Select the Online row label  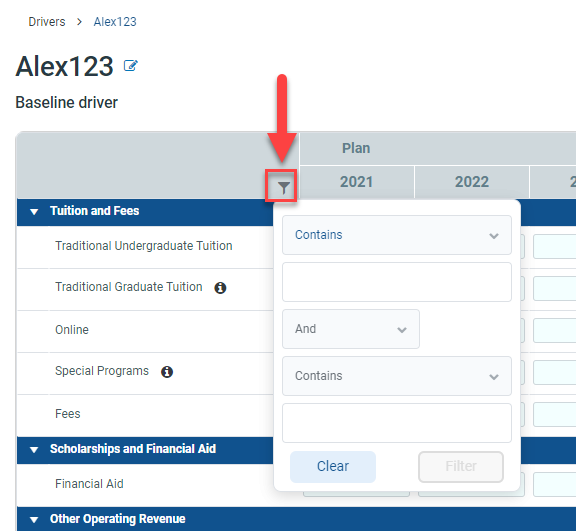(x=72, y=330)
